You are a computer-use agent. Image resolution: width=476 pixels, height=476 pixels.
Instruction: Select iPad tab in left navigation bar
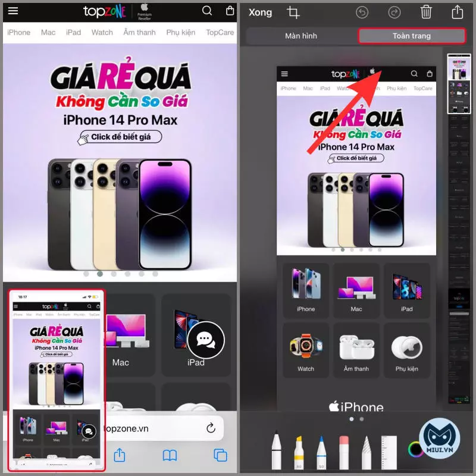(x=73, y=33)
